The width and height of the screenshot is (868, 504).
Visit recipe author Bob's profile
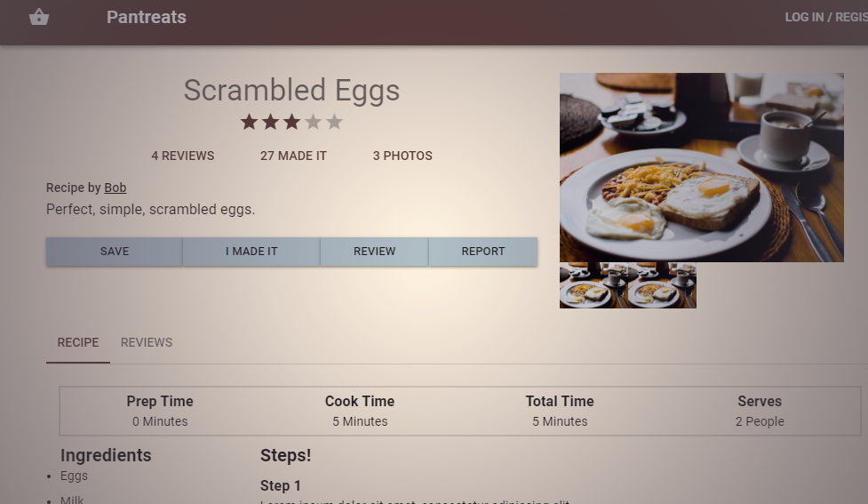coord(115,188)
